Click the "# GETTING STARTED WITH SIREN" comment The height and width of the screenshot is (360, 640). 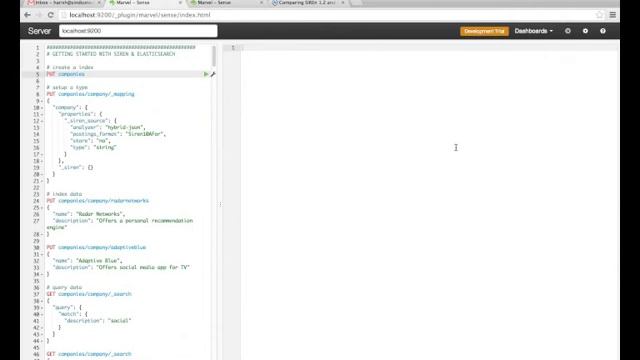[x=111, y=54]
